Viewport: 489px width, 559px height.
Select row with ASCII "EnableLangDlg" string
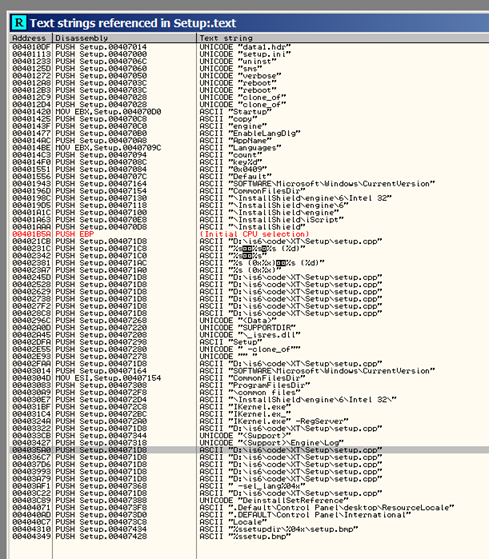249,133
